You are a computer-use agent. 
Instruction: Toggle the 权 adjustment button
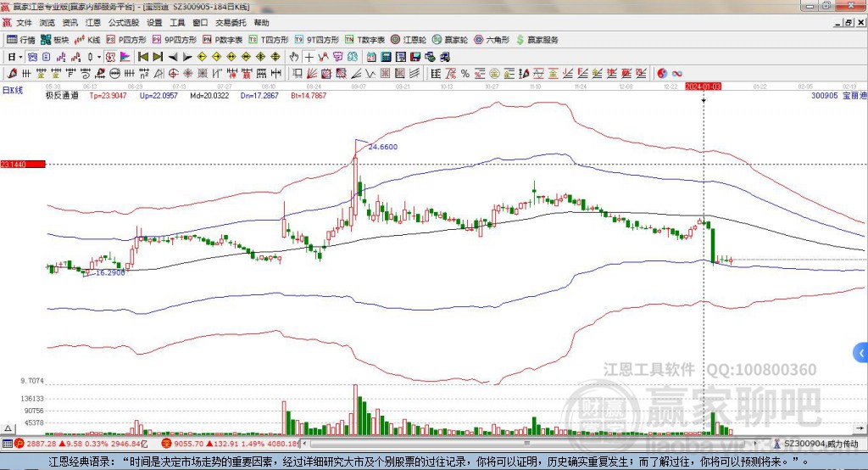tap(111, 57)
